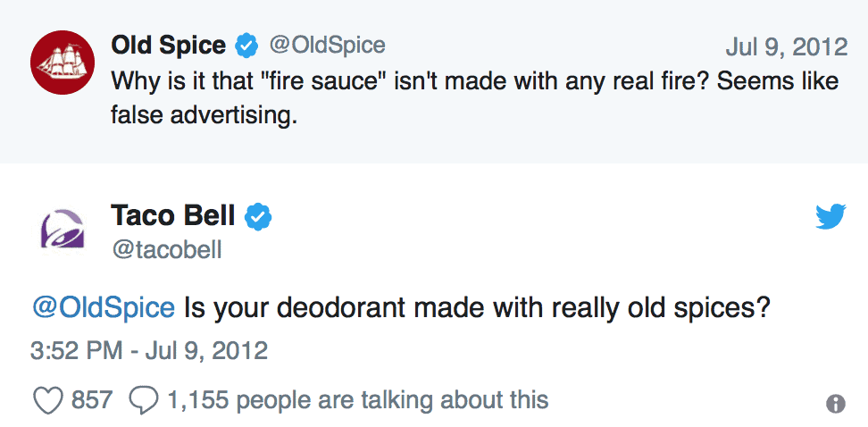Click the info circle icon
The width and height of the screenshot is (868, 427).
(835, 404)
